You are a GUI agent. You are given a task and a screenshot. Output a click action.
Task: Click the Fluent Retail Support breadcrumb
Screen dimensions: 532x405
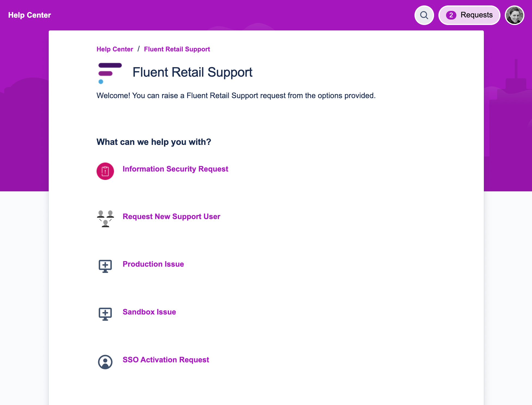[x=177, y=49]
